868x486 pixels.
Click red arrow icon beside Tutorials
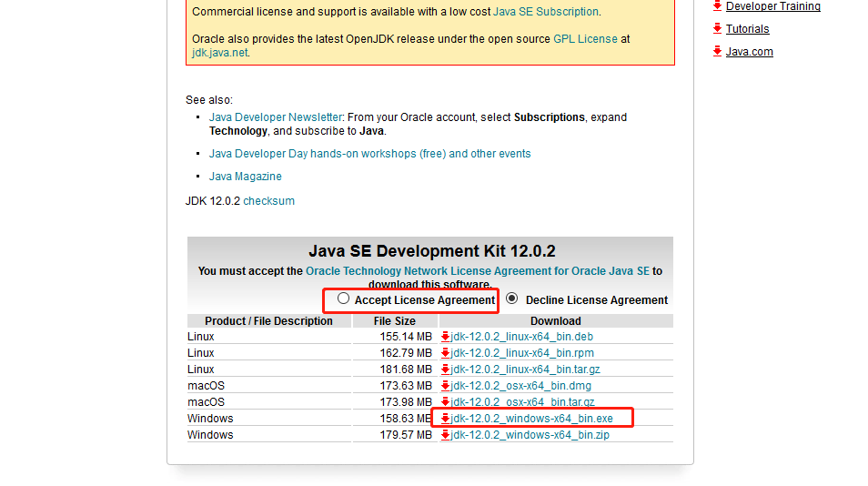tap(718, 29)
